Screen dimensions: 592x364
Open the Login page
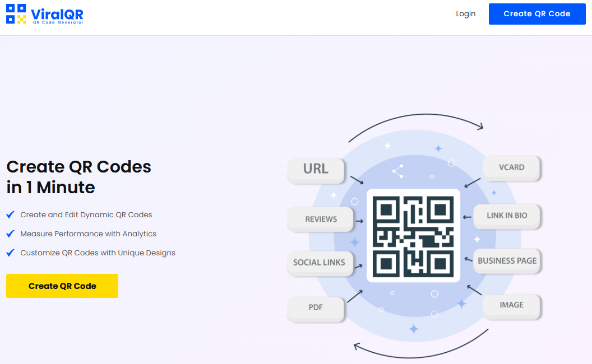(465, 13)
